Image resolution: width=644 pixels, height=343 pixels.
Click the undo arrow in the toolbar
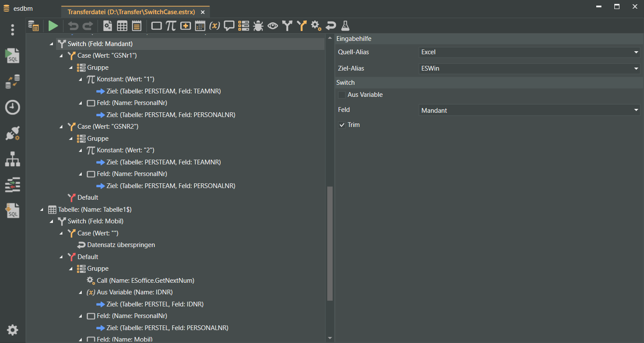[73, 26]
